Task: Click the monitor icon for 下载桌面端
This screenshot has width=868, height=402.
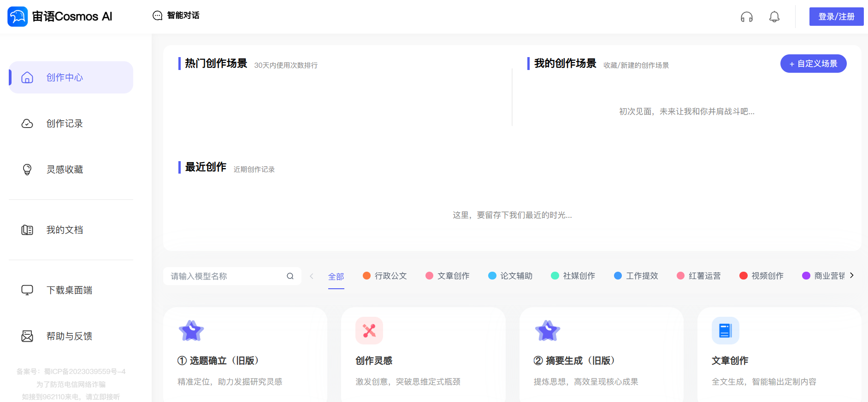Action: pos(27,290)
